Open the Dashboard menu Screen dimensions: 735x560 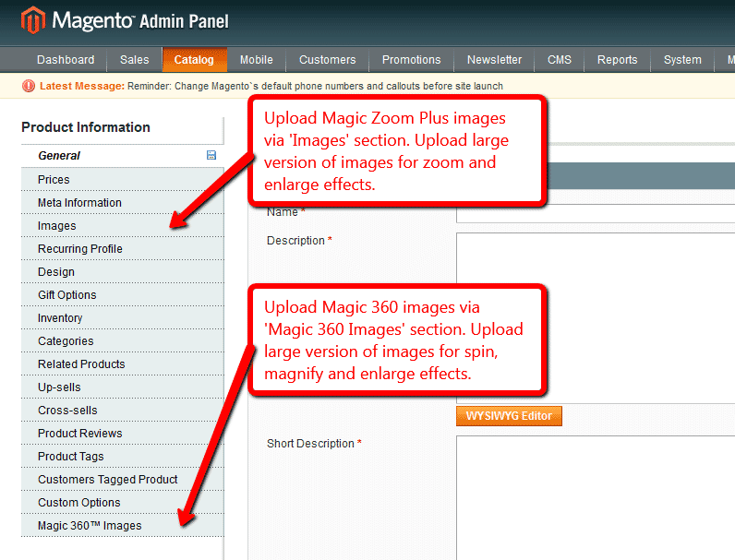pos(66,60)
